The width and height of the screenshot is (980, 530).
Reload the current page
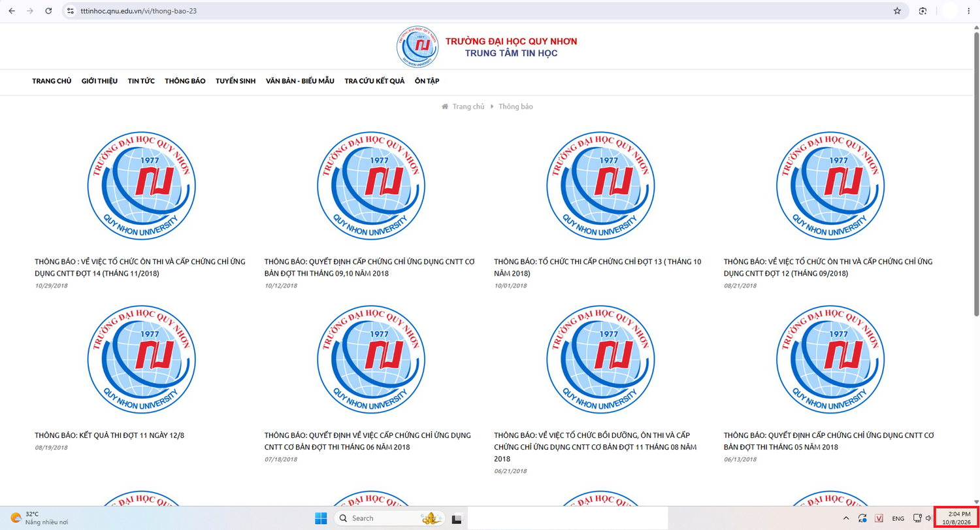[x=48, y=11]
